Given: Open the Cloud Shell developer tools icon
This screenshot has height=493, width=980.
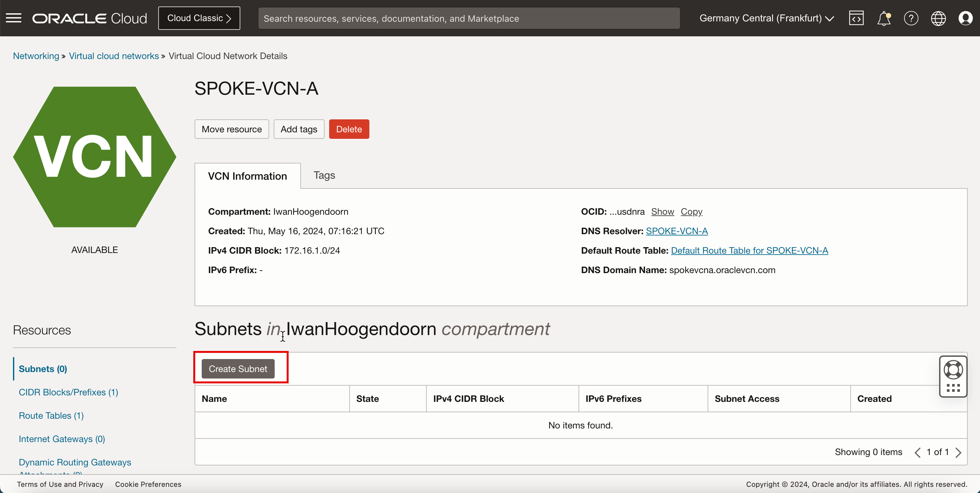Looking at the screenshot, I should 856,18.
